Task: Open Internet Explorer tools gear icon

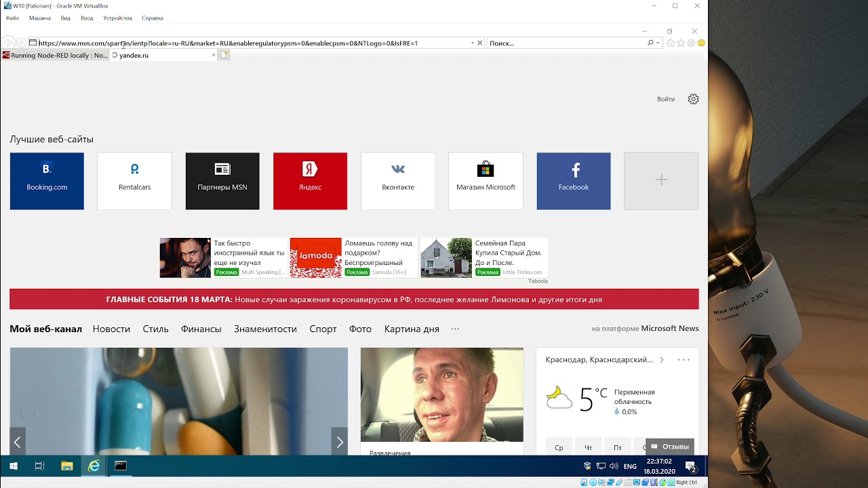Action: (x=691, y=43)
